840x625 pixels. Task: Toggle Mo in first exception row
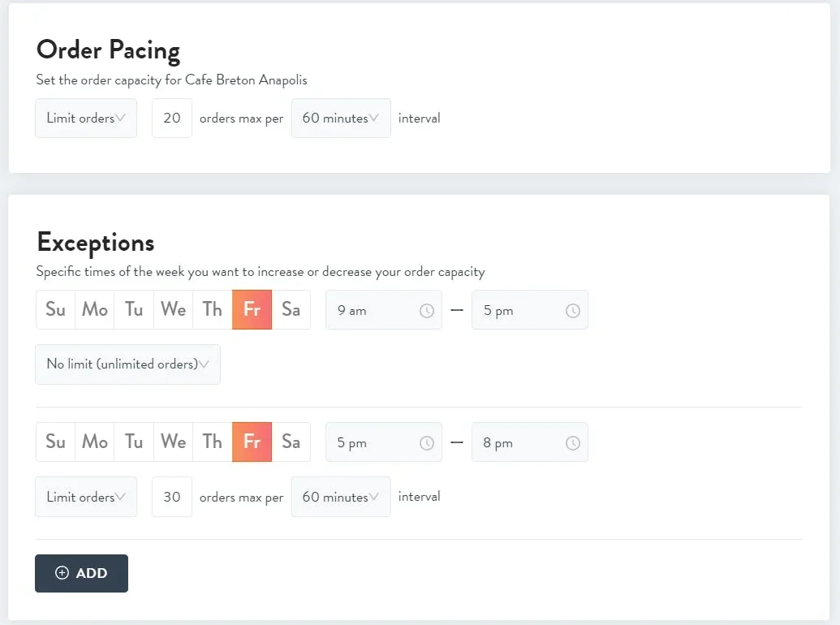point(95,309)
